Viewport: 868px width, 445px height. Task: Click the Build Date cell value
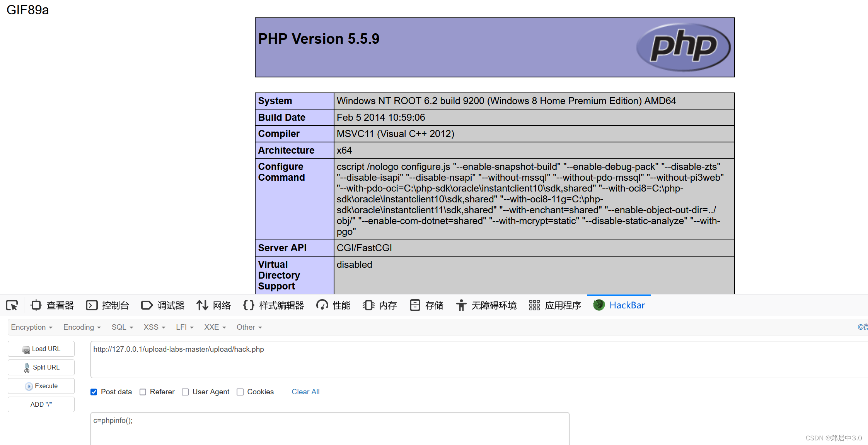click(381, 118)
